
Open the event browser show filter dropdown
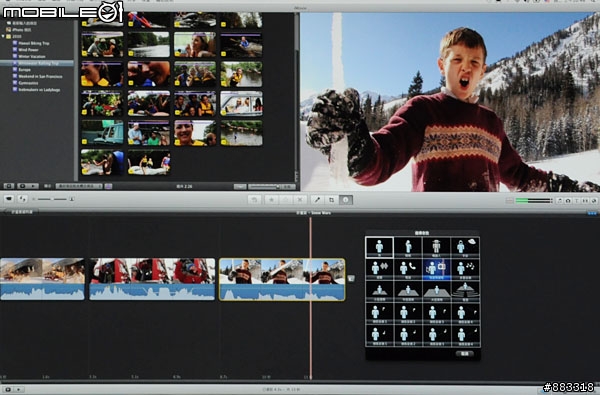point(79,186)
